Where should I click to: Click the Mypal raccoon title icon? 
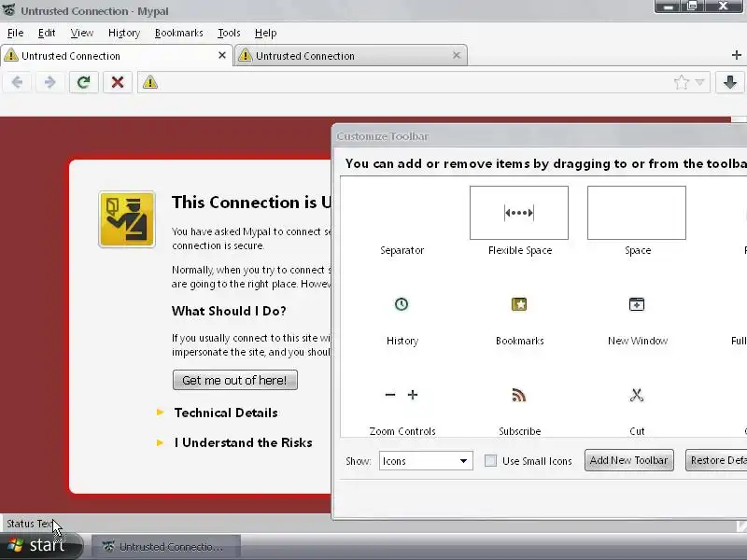9,10
